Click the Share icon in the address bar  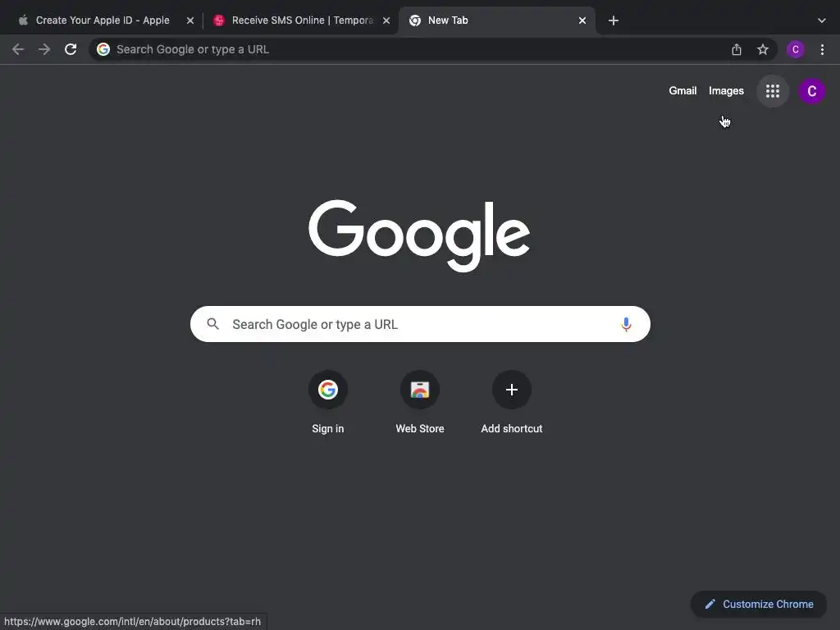point(737,49)
